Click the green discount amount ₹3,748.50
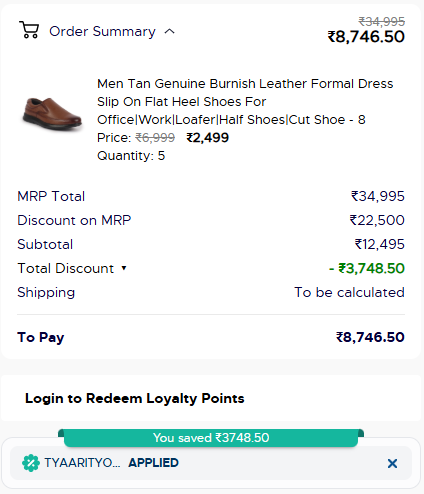The image size is (424, 494). (367, 268)
